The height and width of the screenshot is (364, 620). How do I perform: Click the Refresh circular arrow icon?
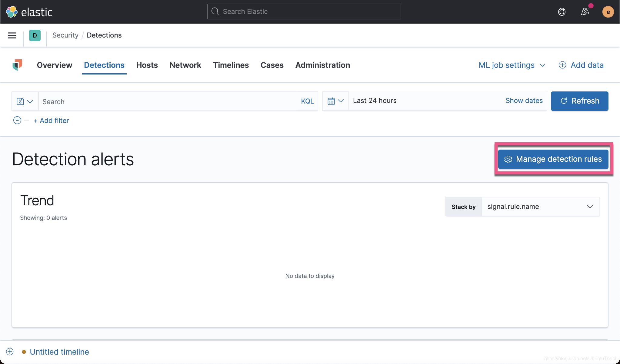564,101
